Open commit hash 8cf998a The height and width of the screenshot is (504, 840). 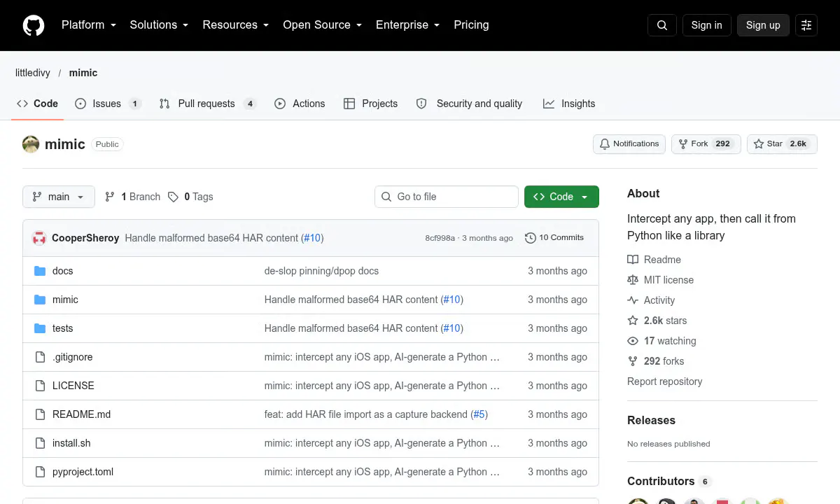pos(440,238)
